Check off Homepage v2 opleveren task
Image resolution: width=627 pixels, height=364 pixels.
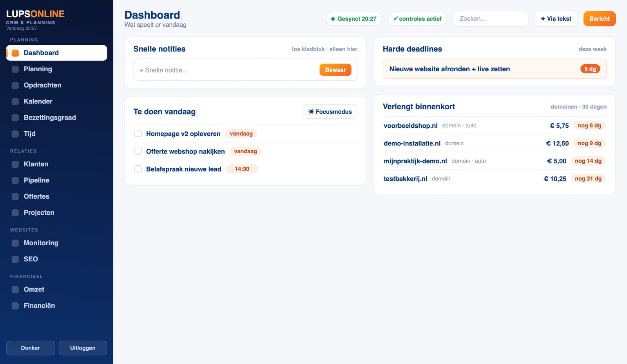(138, 134)
